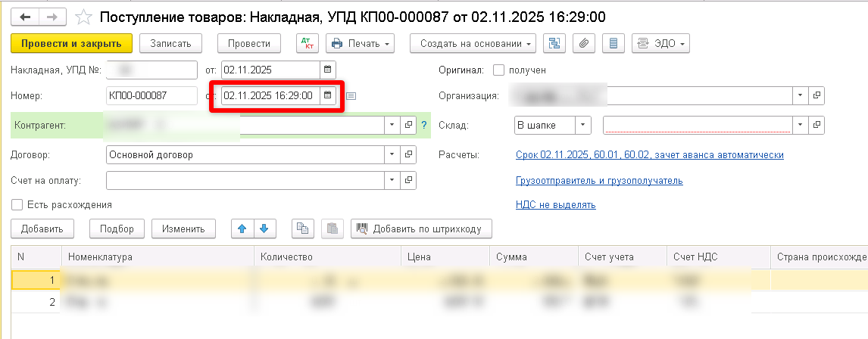The image size is (868, 339).
Task: Add document to favorites with star icon
Action: point(83,17)
